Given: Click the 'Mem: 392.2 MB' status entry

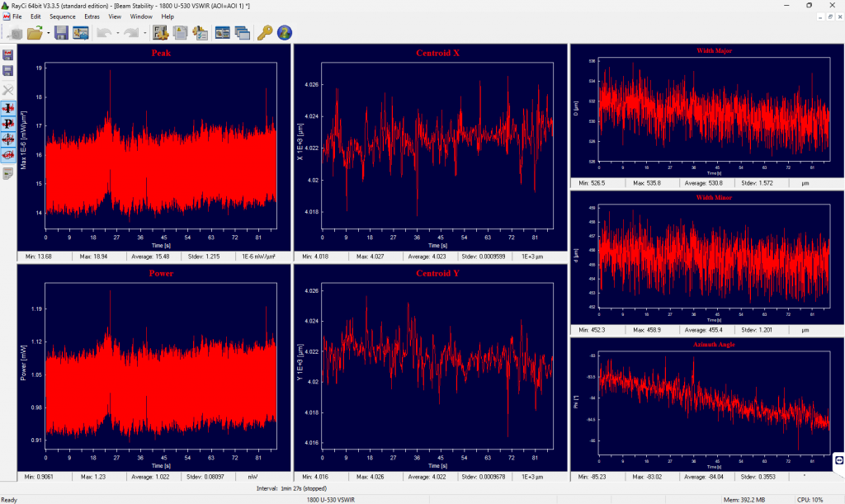Looking at the screenshot, I should pos(744,500).
